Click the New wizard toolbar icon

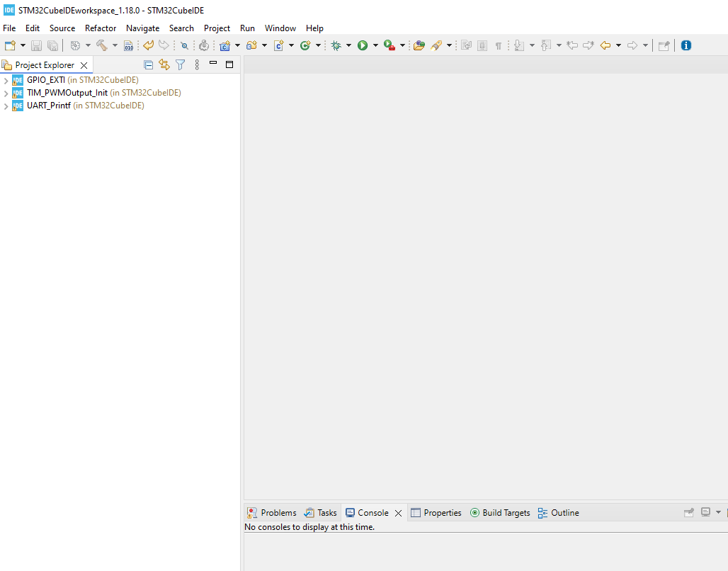[10, 45]
